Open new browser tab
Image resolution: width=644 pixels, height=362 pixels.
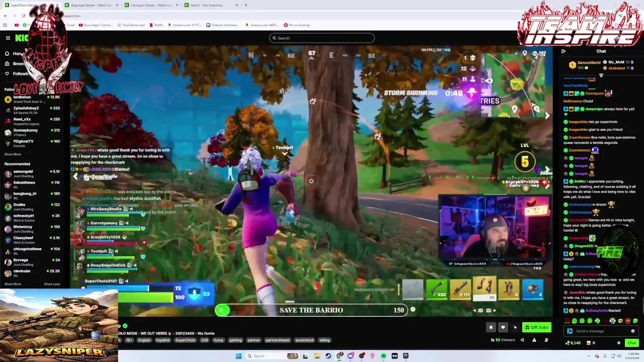click(x=246, y=5)
